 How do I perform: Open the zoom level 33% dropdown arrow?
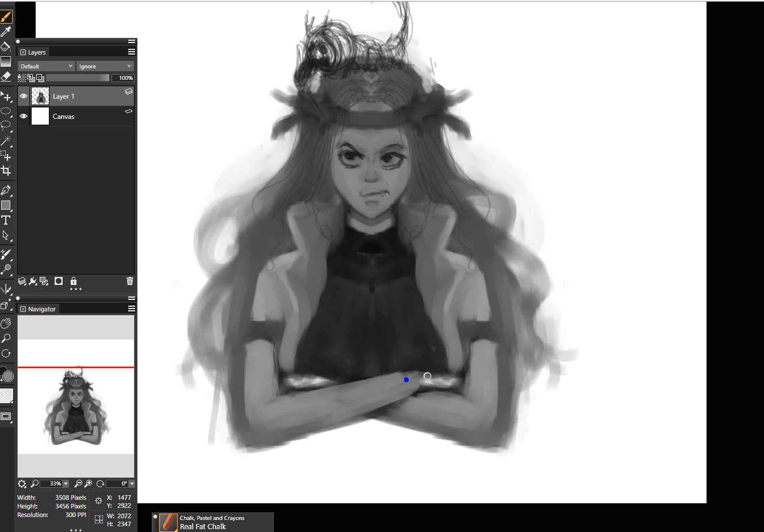(66, 484)
